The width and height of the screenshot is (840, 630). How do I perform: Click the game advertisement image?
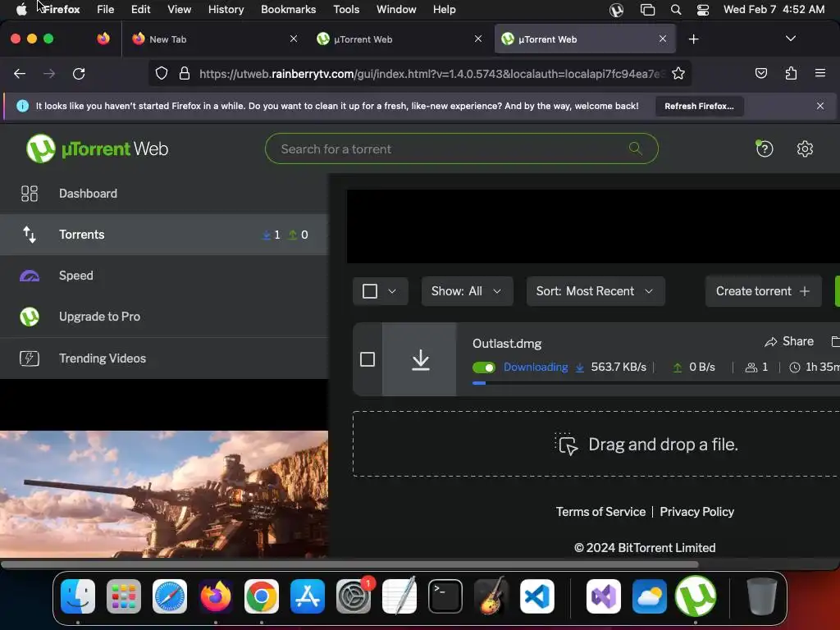coord(164,494)
